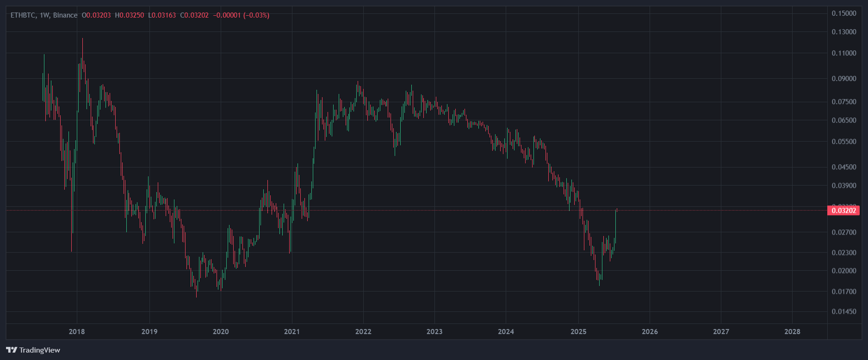868x360 pixels.
Task: Click the latest tall green weekly candle
Action: (x=616, y=226)
